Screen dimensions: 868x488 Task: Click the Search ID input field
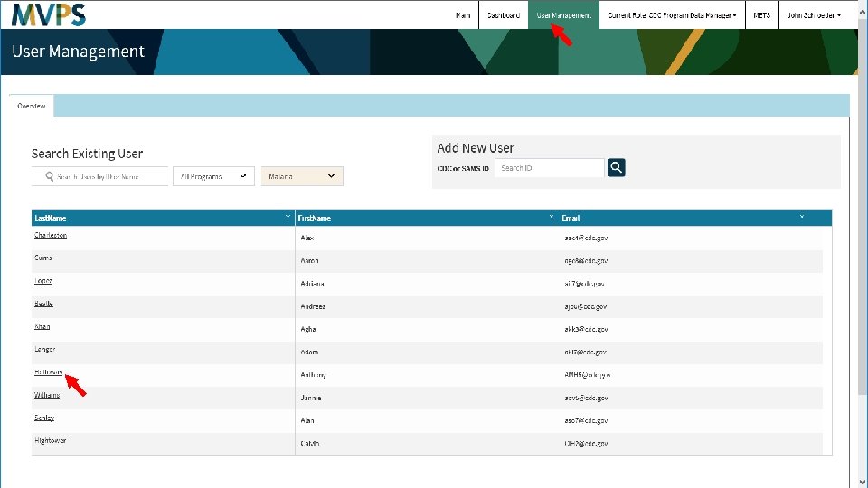(x=549, y=168)
